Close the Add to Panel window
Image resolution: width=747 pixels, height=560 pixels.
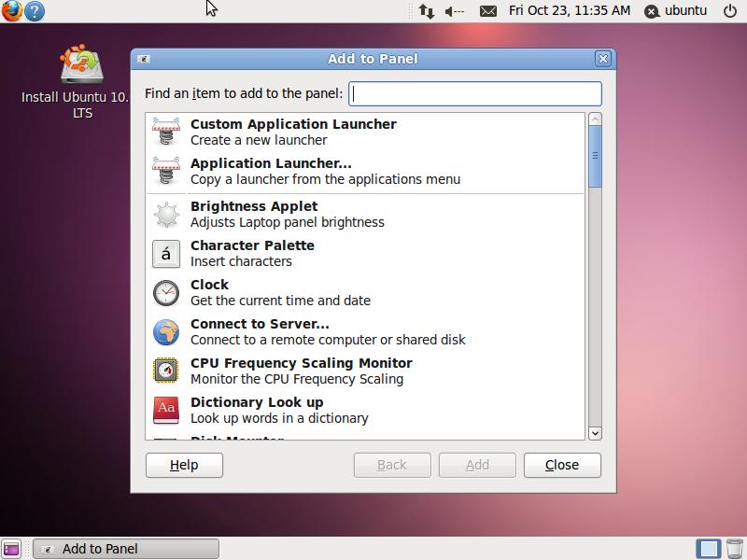602,59
